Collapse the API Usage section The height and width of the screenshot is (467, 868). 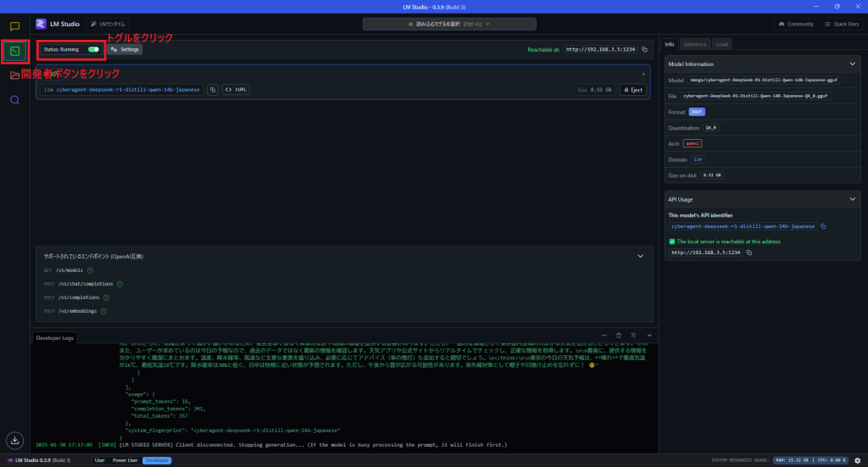852,199
